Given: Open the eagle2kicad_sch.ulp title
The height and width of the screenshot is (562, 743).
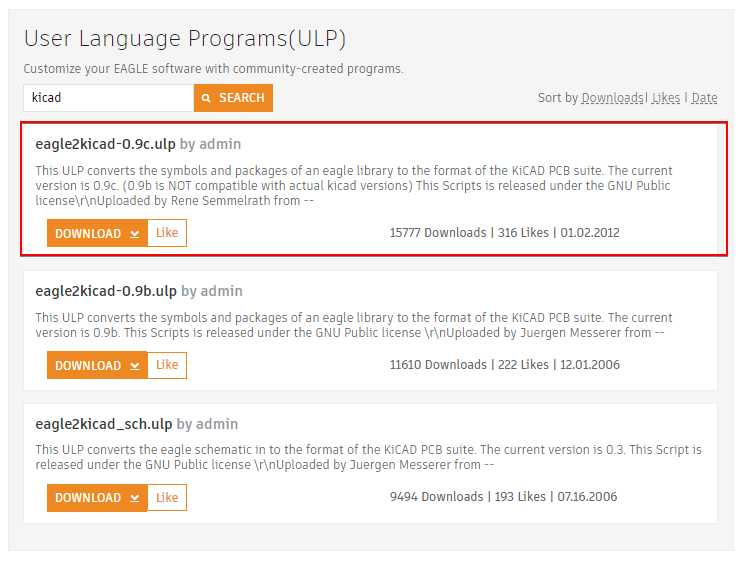Looking at the screenshot, I should tap(103, 424).
